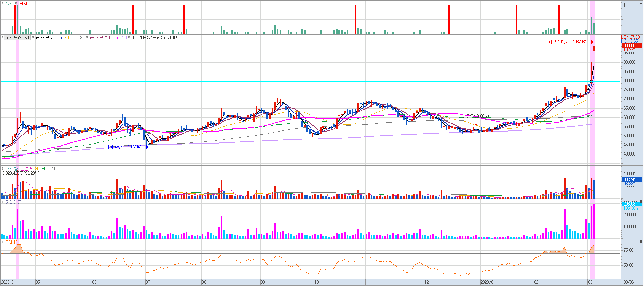Click the 4,000K volume axis label

(x=630, y=173)
